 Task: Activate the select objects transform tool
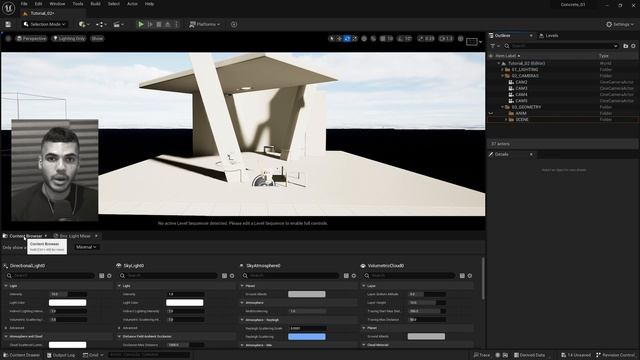click(x=331, y=38)
